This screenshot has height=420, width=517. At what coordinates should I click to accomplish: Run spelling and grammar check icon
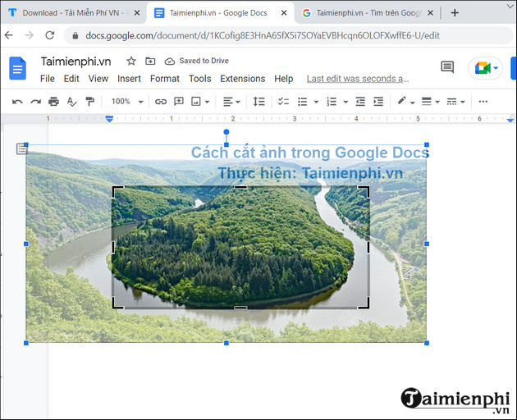coord(71,102)
